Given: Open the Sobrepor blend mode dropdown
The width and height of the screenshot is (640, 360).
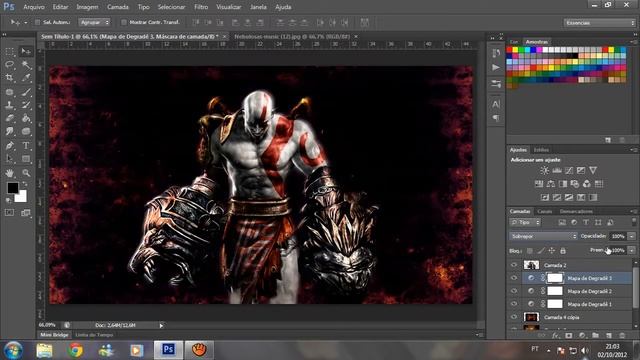Looking at the screenshot, I should pos(543,236).
